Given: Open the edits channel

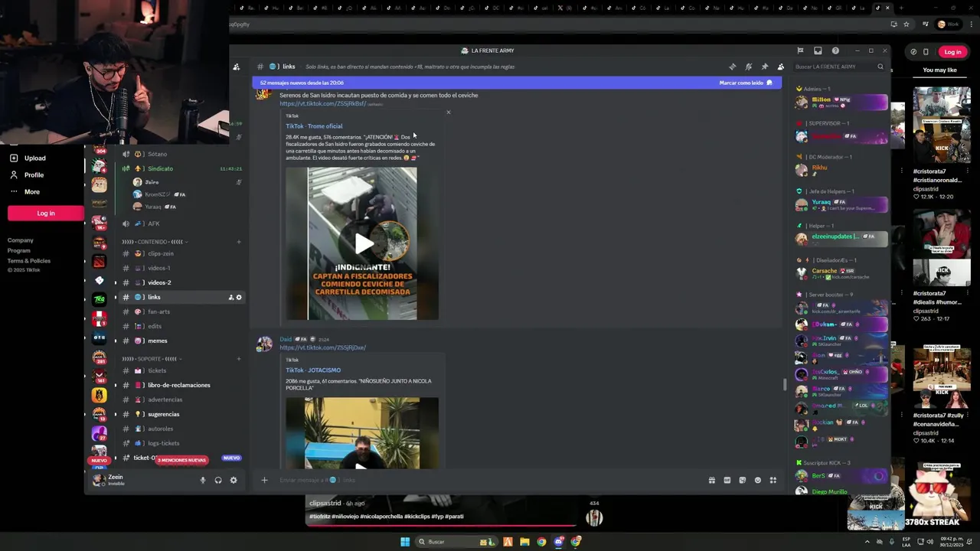Looking at the screenshot, I should coord(182,326).
